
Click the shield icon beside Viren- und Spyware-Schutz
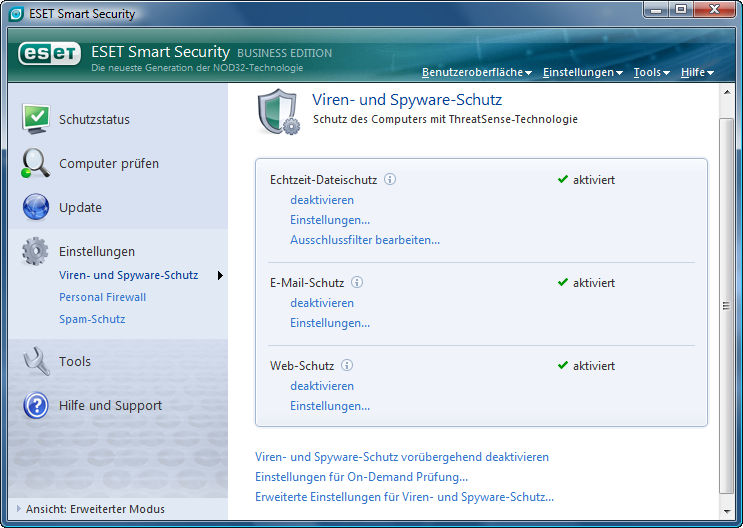(279, 112)
